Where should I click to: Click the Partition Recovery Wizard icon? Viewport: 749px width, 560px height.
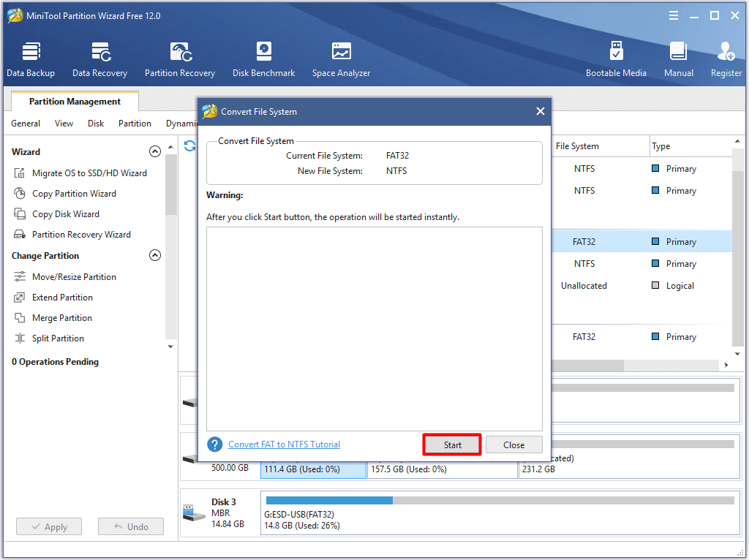pyautogui.click(x=20, y=235)
